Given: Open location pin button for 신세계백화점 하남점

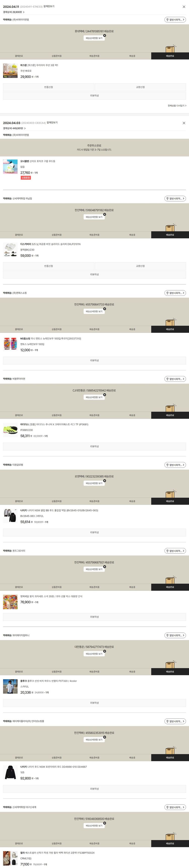Looking at the screenshot, I should pos(175,199).
